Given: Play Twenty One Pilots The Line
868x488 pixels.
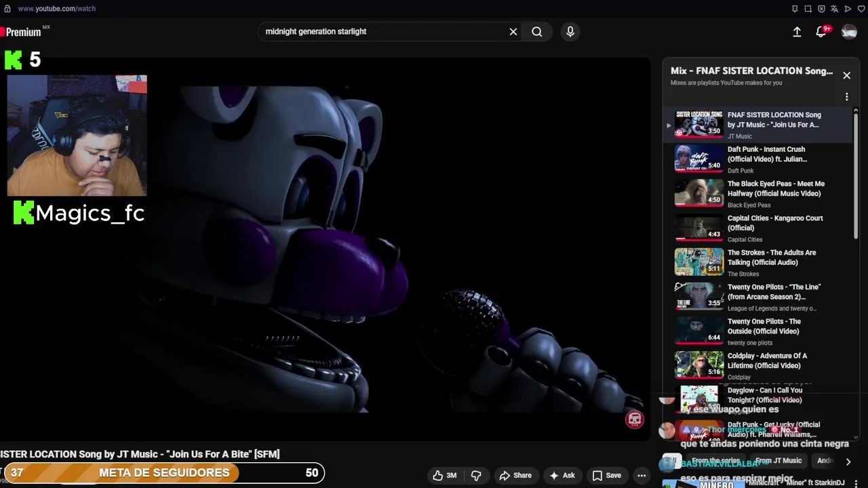Looking at the screenshot, I should pos(757,296).
